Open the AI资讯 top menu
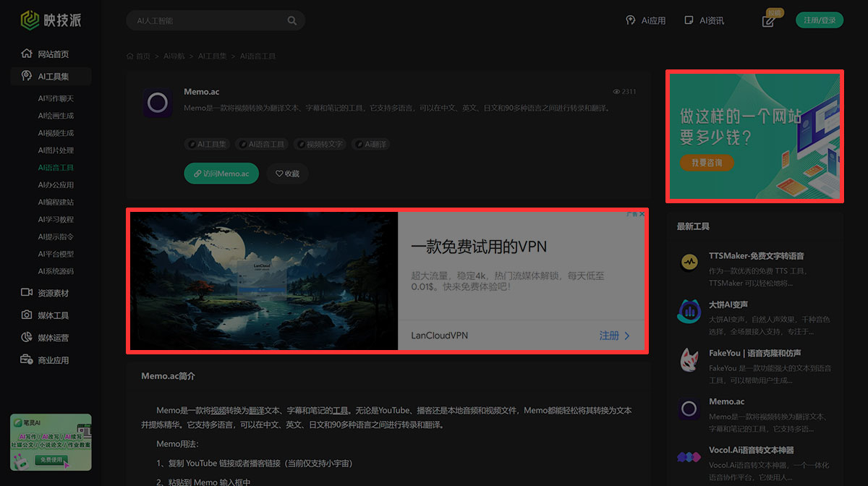 point(705,21)
